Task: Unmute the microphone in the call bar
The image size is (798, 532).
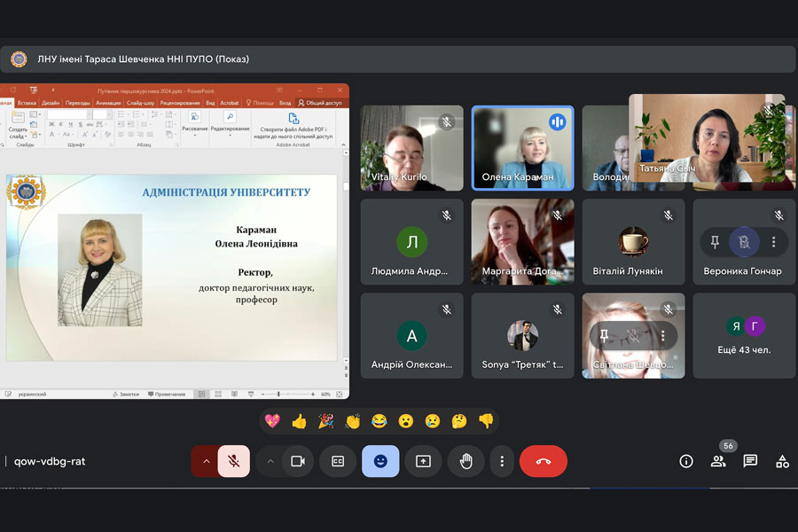Action: pyautogui.click(x=233, y=461)
